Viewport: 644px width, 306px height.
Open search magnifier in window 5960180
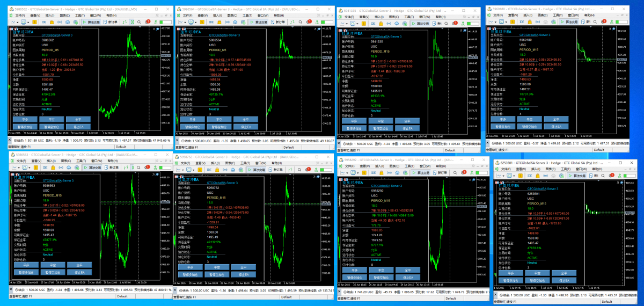tap(595, 23)
